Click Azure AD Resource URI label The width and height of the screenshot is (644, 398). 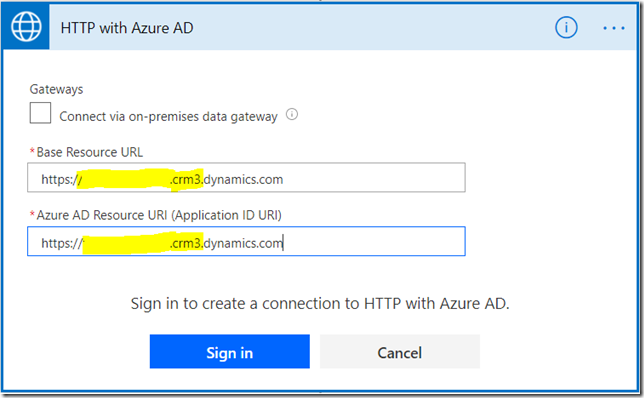coord(159,215)
